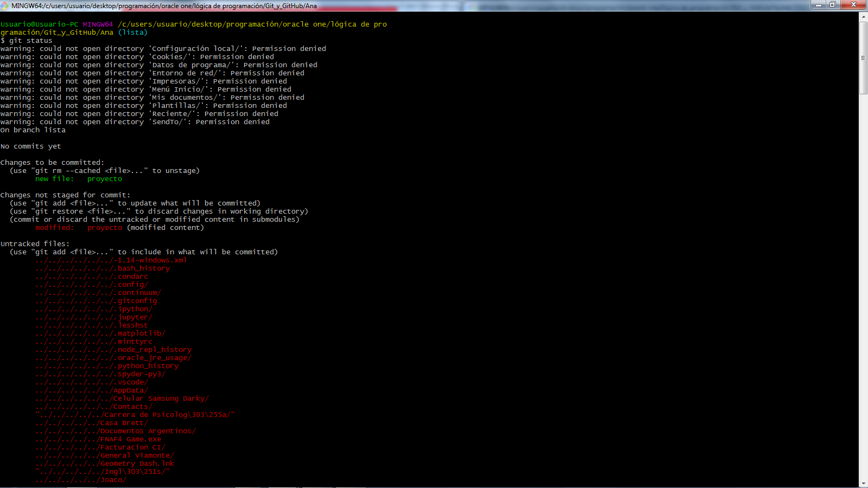Click the 'commit or discard the untracked' hint line

[x=155, y=220]
